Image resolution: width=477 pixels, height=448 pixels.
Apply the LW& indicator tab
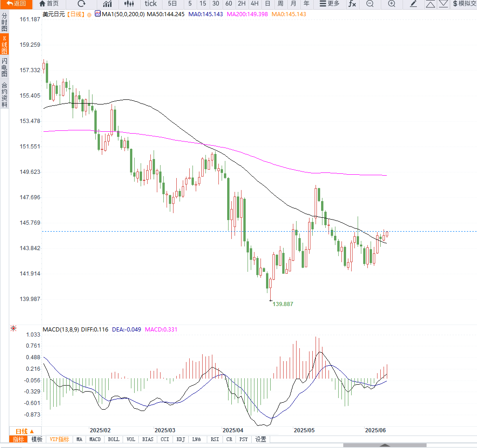click(197, 440)
